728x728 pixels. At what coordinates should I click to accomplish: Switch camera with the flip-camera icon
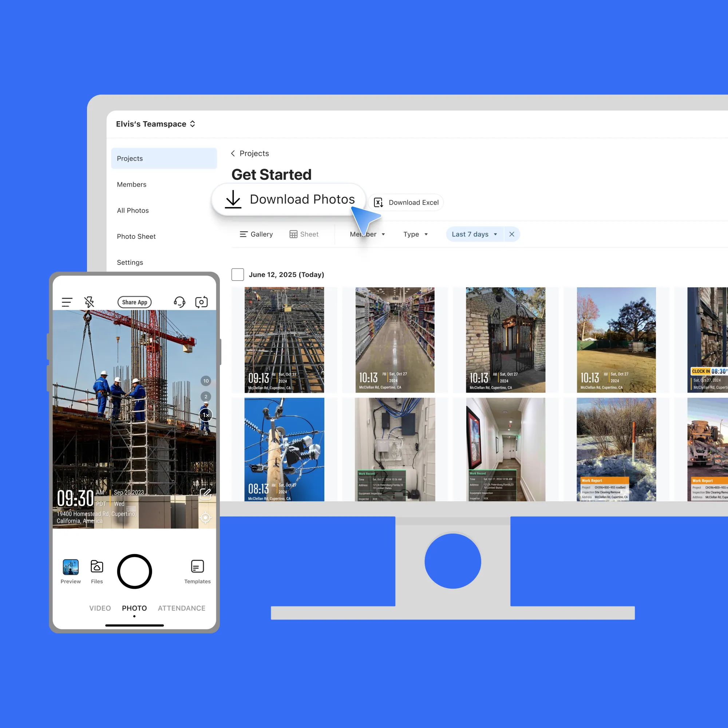click(201, 302)
